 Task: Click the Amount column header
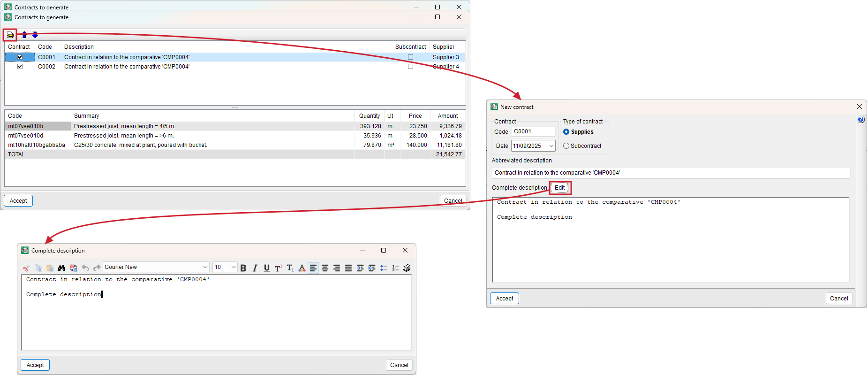pos(448,115)
